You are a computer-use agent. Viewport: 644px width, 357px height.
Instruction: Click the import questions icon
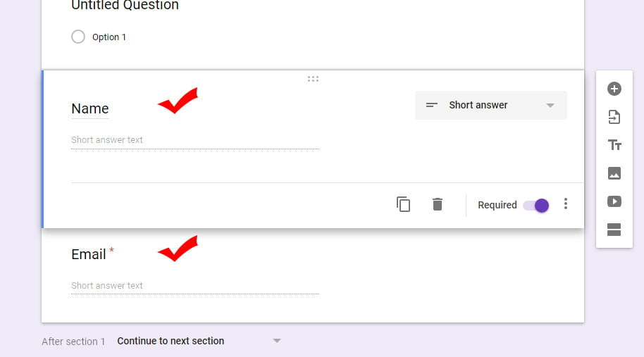pyautogui.click(x=614, y=117)
